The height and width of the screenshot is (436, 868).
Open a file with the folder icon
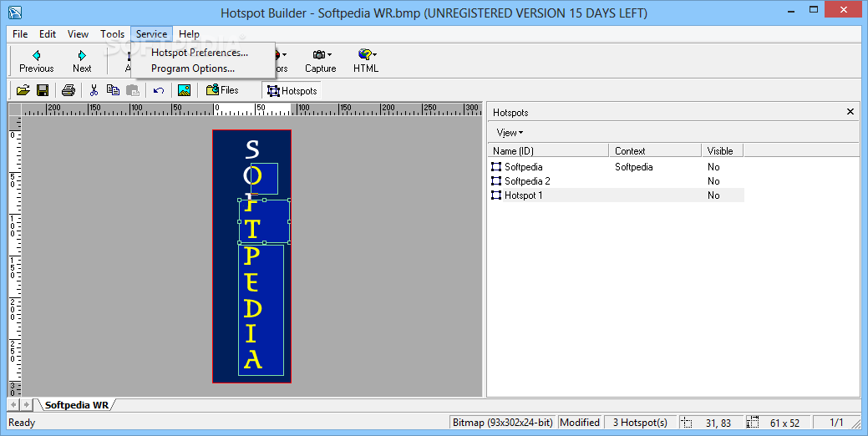coord(23,90)
